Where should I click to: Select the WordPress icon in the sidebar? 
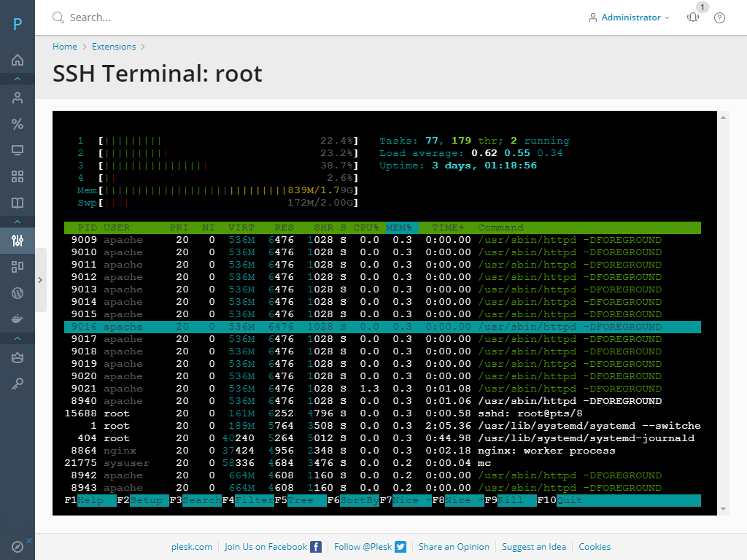click(x=18, y=293)
